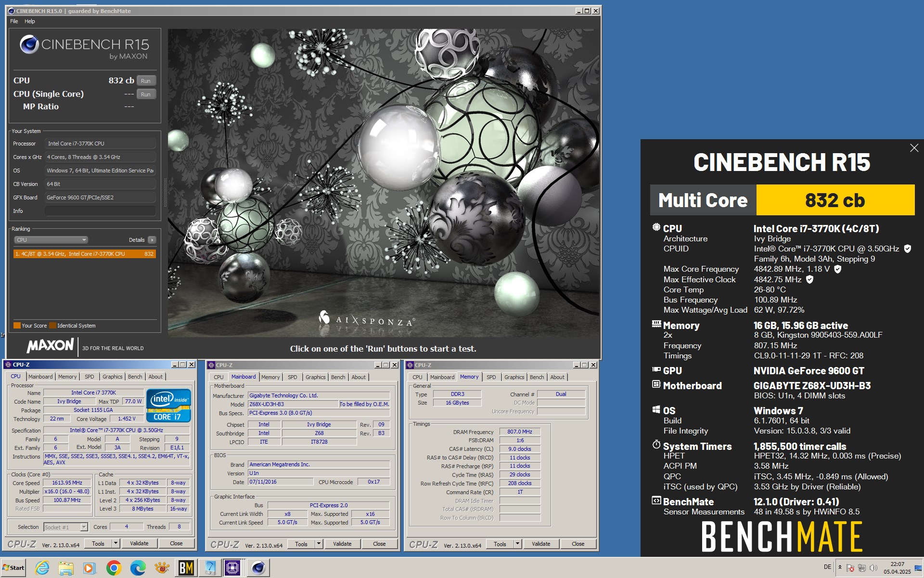Image resolution: width=924 pixels, height=578 pixels.
Task: Click the verification shield next to CPUID line
Action: pyautogui.click(x=907, y=249)
